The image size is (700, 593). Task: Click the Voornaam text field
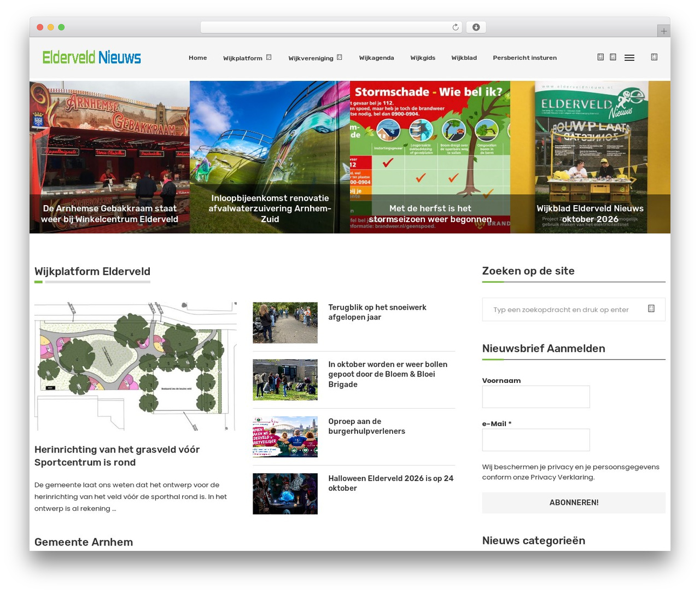536,397
